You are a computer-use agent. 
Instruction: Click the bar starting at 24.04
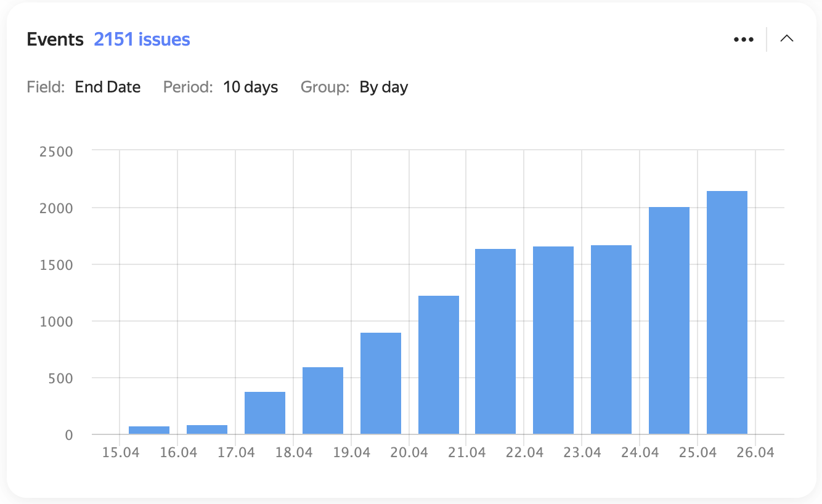(x=669, y=320)
